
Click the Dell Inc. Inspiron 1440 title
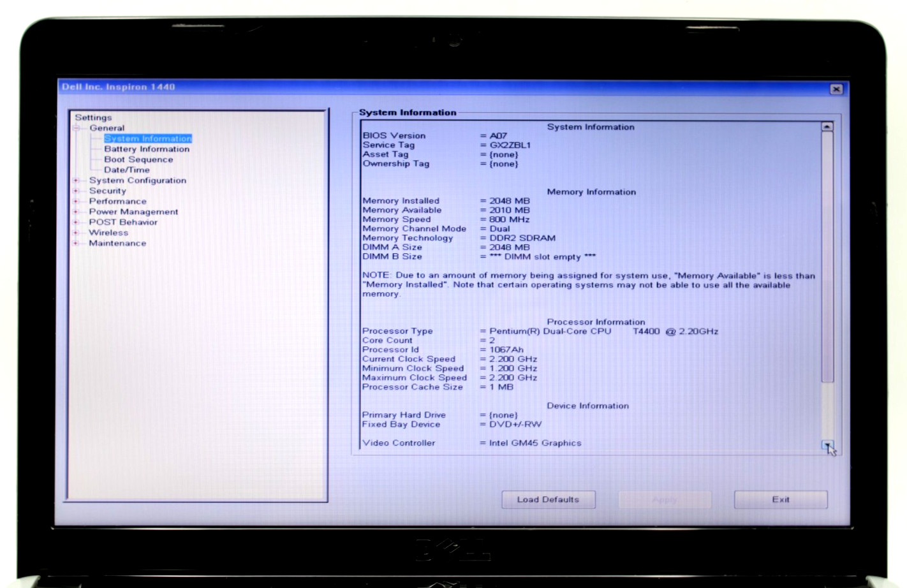(x=118, y=87)
